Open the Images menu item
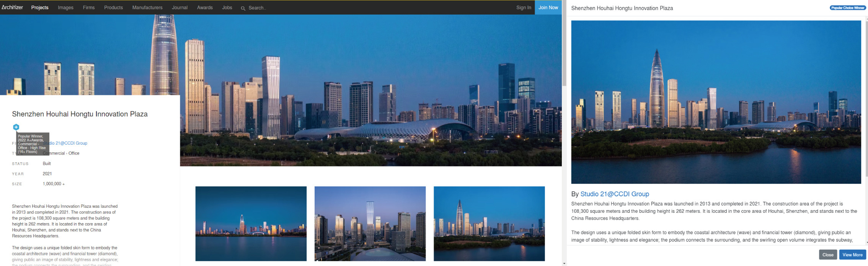Viewport: 868px width, 266px height. 65,7
